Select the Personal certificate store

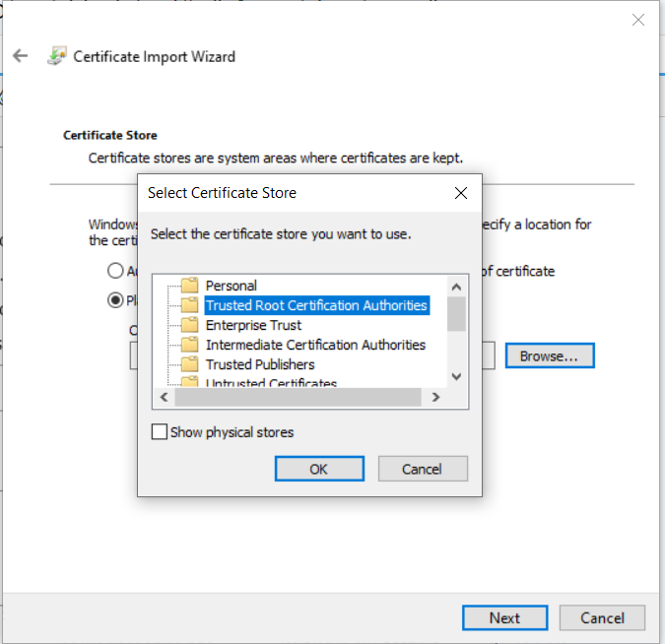point(232,286)
